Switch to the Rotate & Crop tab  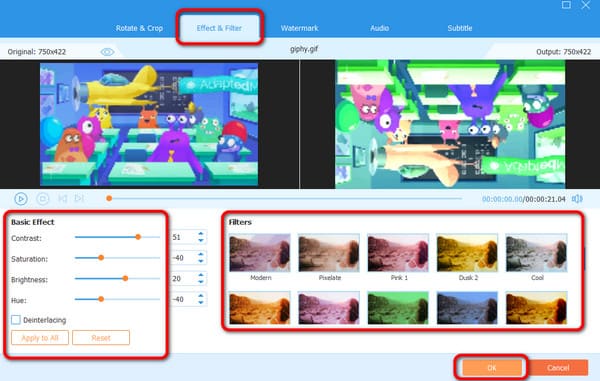(x=139, y=28)
